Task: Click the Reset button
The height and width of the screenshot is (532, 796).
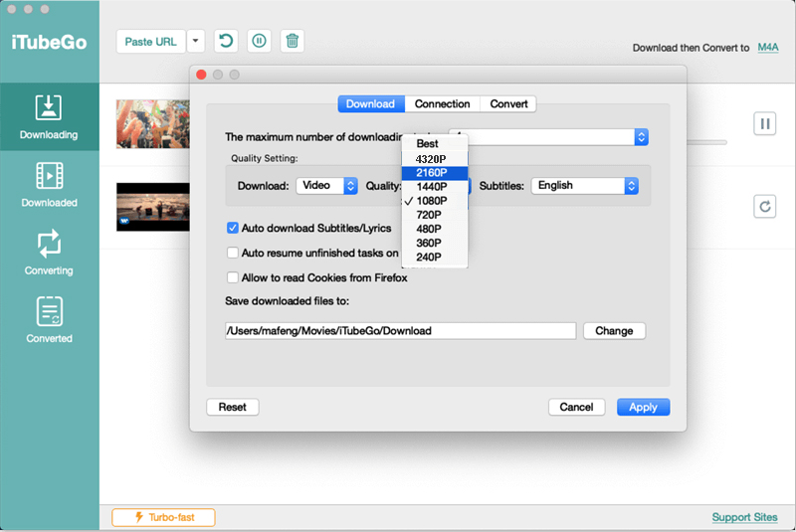Action: click(x=233, y=408)
